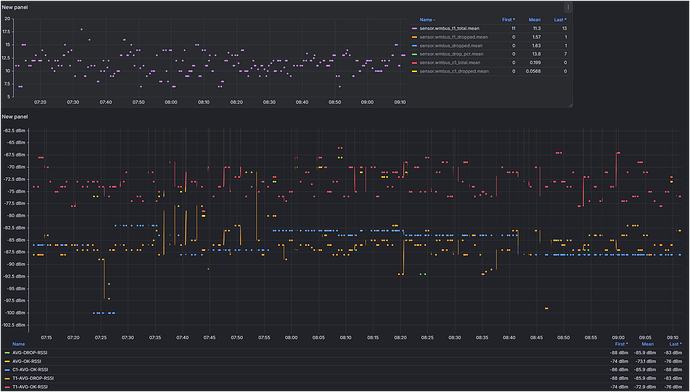The width and height of the screenshot is (690, 392).
Task: Open orange swatch of wmbus_t1_dropped.mean
Action: coord(414,37)
